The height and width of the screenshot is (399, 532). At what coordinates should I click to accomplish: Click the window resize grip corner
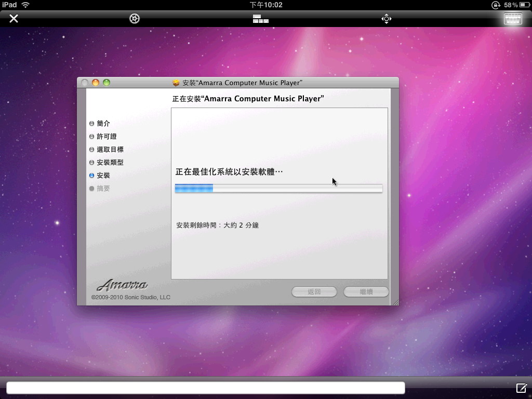point(395,302)
